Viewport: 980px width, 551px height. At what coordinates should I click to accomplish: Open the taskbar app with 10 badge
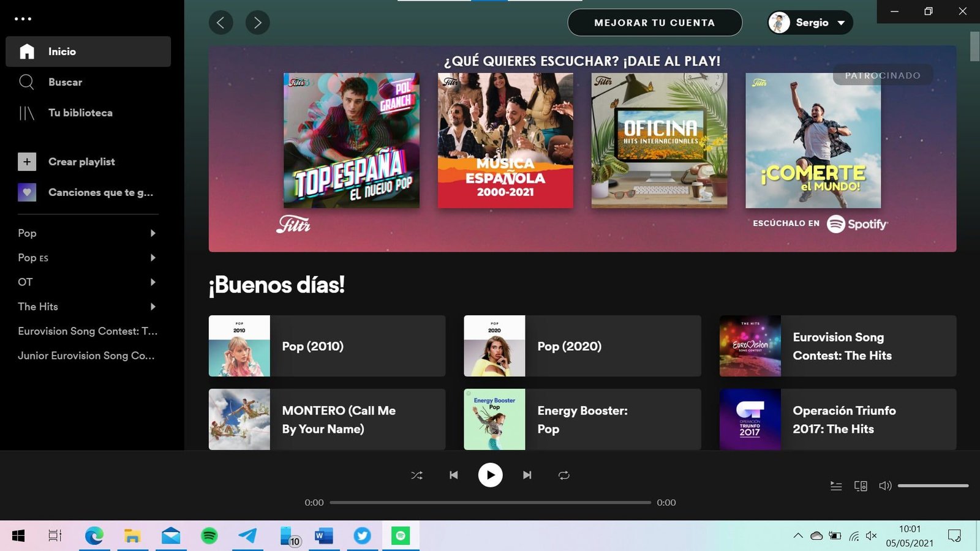tap(289, 536)
